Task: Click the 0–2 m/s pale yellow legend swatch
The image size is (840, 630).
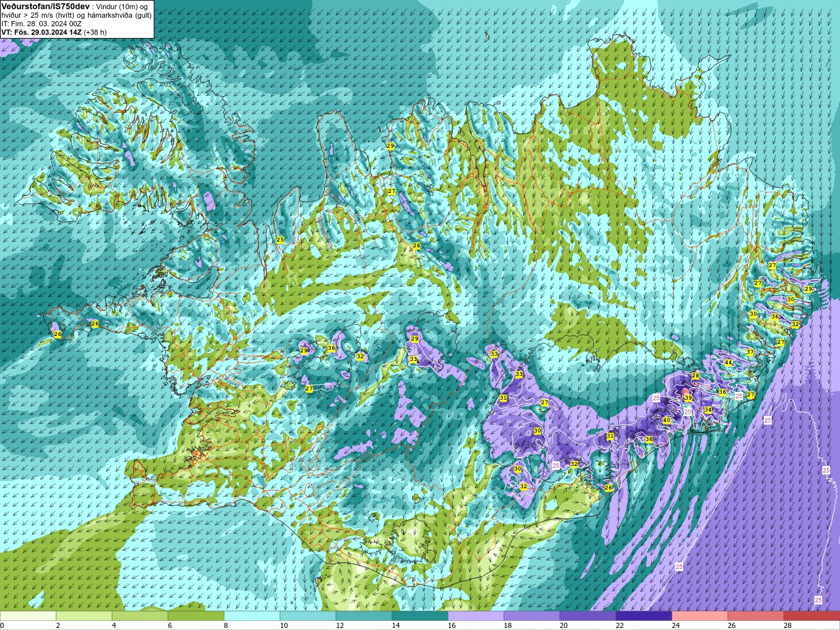Action: tap(28, 616)
